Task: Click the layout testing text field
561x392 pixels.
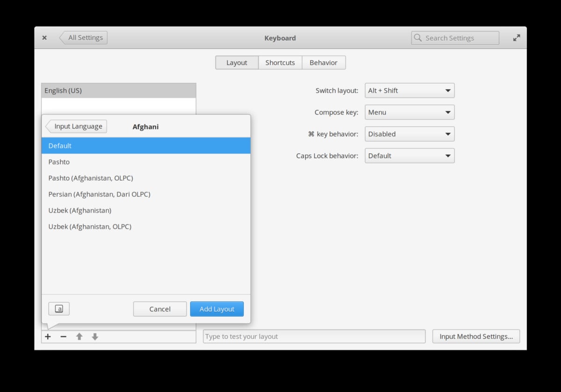Action: [314, 336]
